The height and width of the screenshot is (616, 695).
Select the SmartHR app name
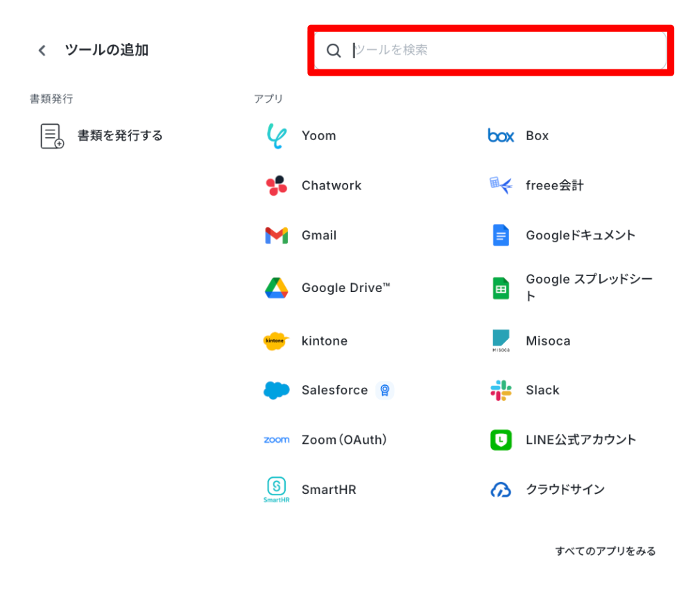coord(329,490)
